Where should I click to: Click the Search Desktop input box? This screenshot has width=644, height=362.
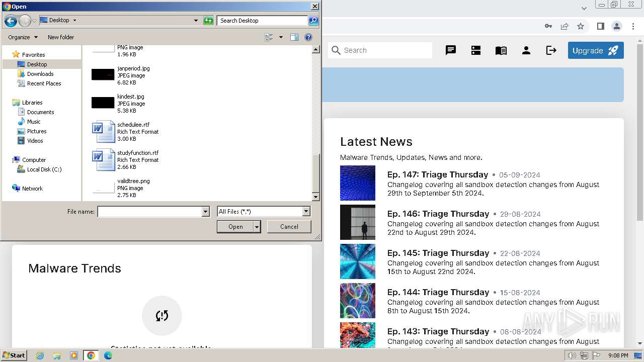263,21
